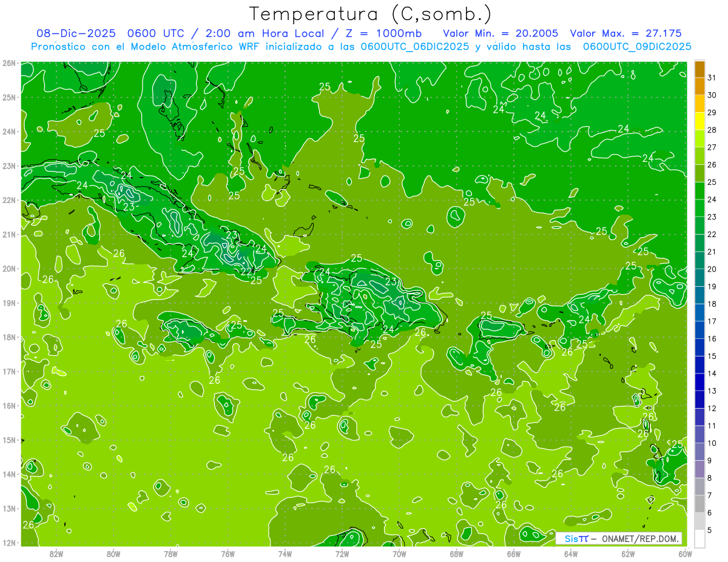Select the pressure level "Z = 1000mb"
728x562 pixels.
tap(385, 33)
